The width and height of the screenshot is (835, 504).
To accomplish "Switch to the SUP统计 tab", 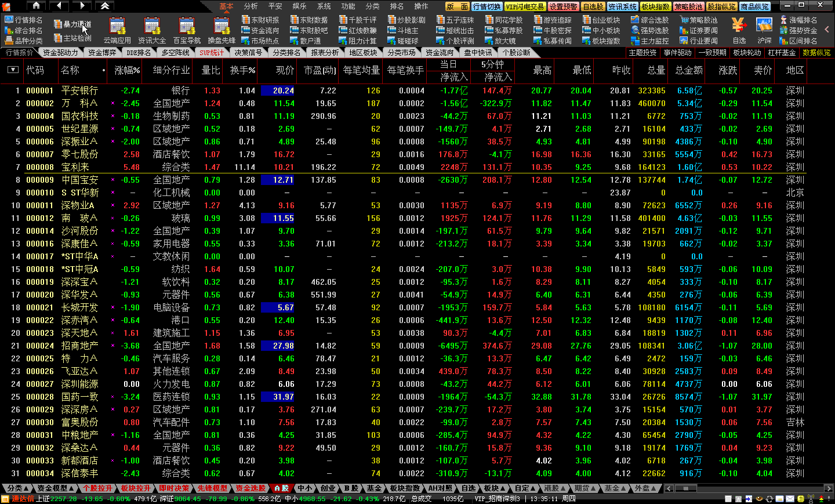I will [212, 52].
